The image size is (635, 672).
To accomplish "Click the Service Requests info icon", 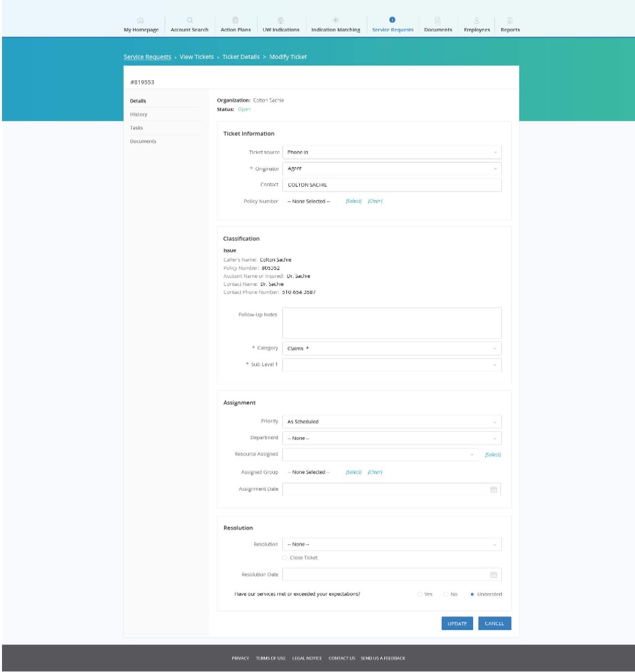I will (392, 19).
